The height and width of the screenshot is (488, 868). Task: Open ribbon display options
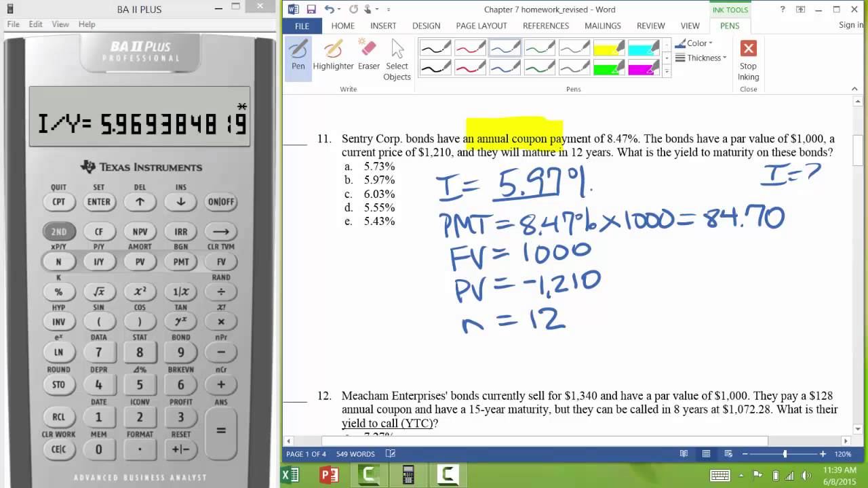coord(800,9)
